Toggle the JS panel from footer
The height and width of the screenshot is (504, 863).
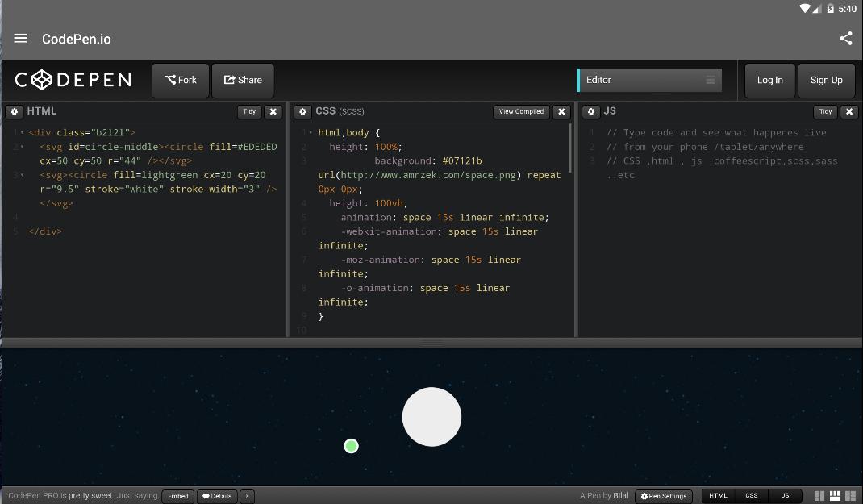[785, 496]
